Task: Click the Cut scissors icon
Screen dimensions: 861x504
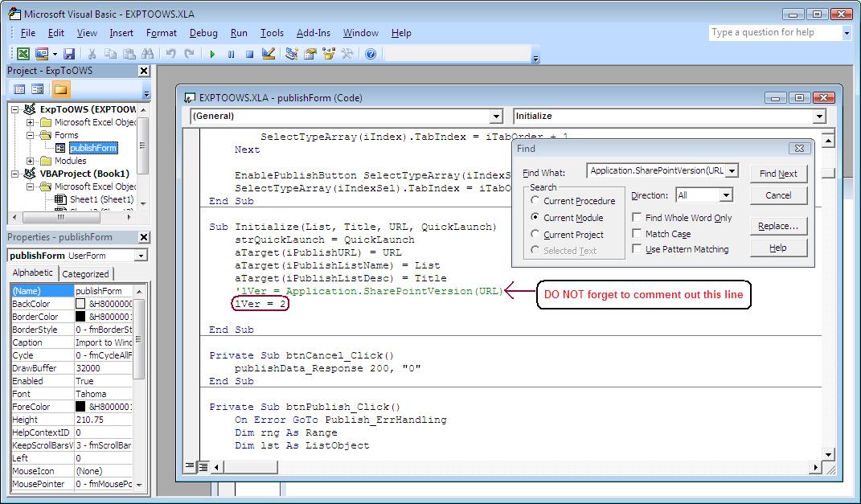Action: 92,54
